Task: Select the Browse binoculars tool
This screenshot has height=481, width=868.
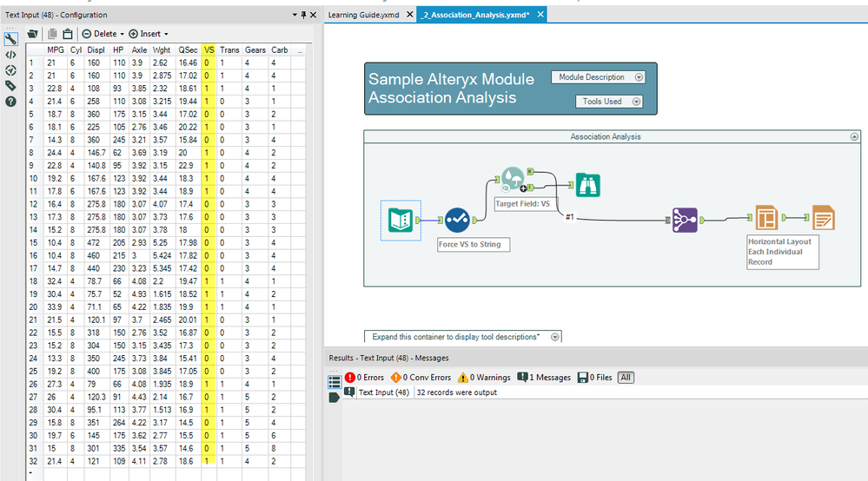Action: click(x=588, y=185)
